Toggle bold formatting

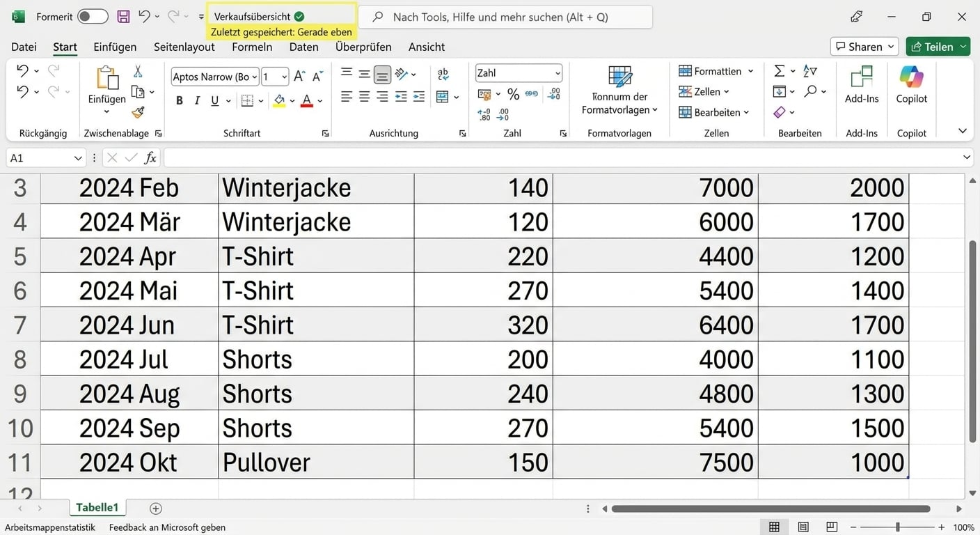click(179, 101)
